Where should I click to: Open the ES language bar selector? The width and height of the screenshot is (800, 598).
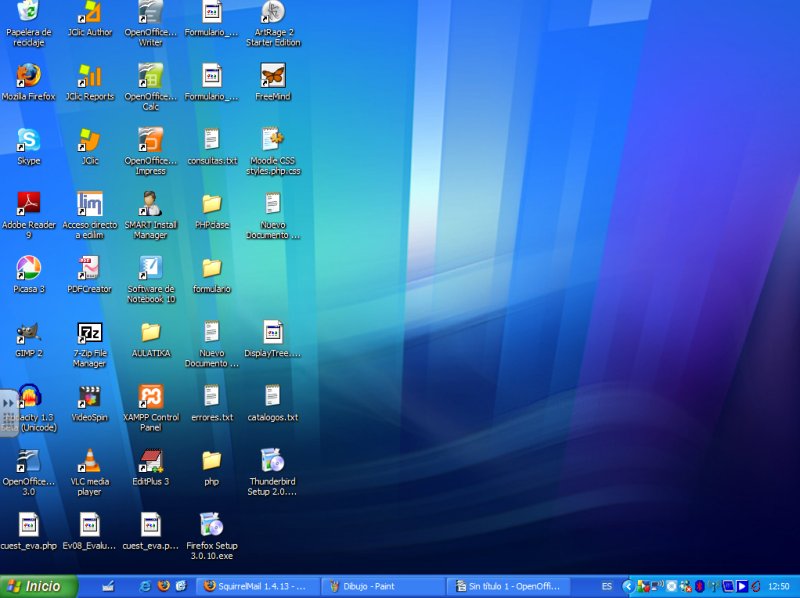pos(606,585)
